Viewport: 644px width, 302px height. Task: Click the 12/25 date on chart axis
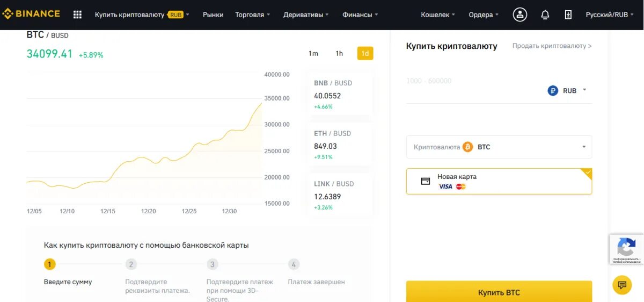tap(189, 211)
